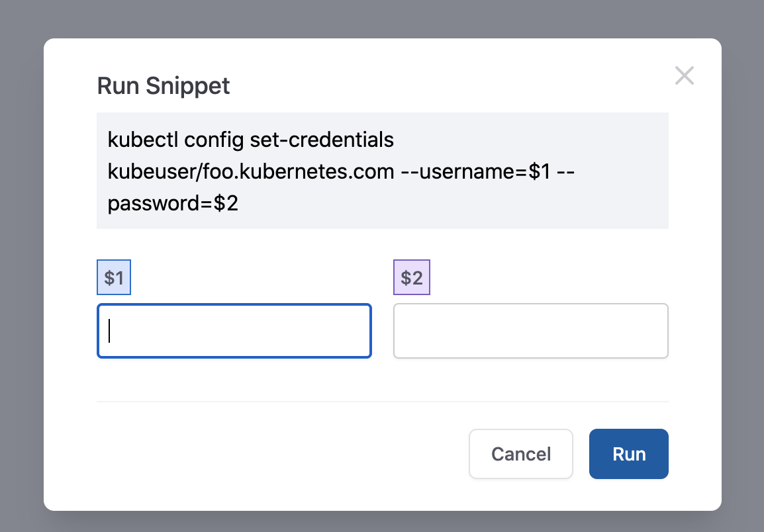Image resolution: width=764 pixels, height=532 pixels.
Task: Click the word kubectl in the snippet
Action: click(143, 140)
